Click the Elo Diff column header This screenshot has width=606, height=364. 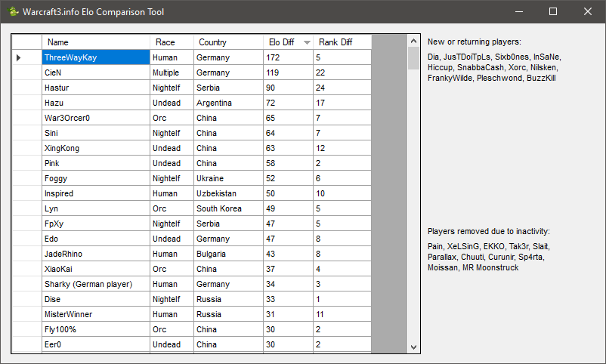pyautogui.click(x=289, y=42)
